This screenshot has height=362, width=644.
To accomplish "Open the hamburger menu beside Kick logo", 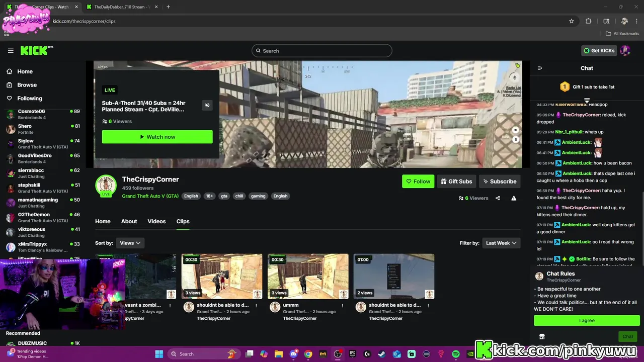I will tap(11, 50).
